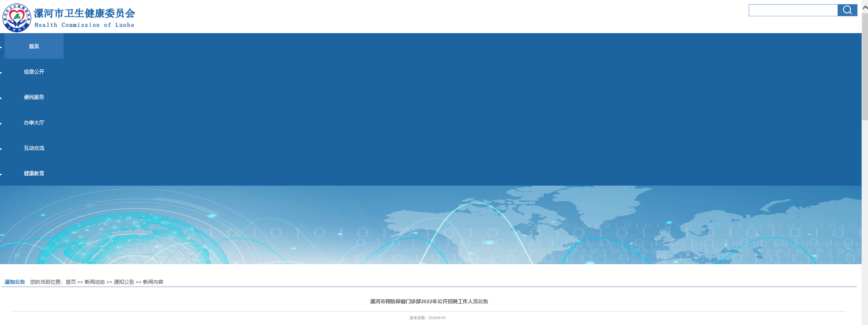Viewport: 868px width, 325px height.
Task: Open the 健康教育 navigation item
Action: click(34, 173)
